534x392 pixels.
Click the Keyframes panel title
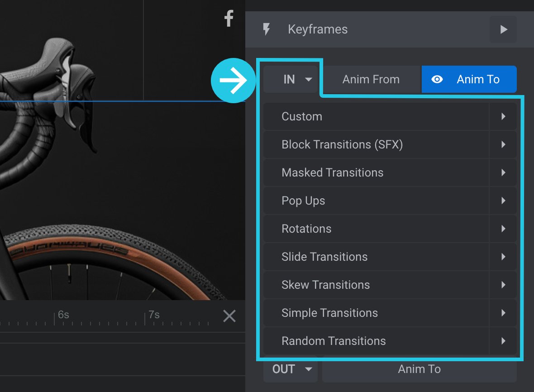(x=317, y=29)
